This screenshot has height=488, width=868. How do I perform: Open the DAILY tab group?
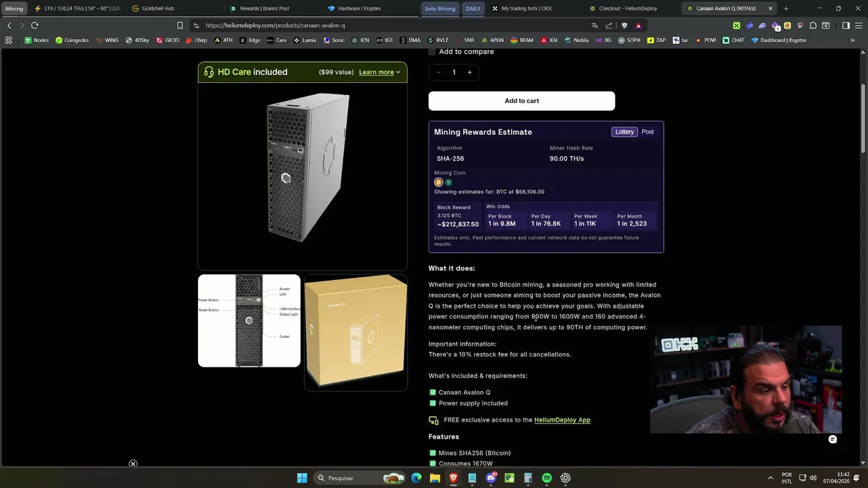click(473, 9)
